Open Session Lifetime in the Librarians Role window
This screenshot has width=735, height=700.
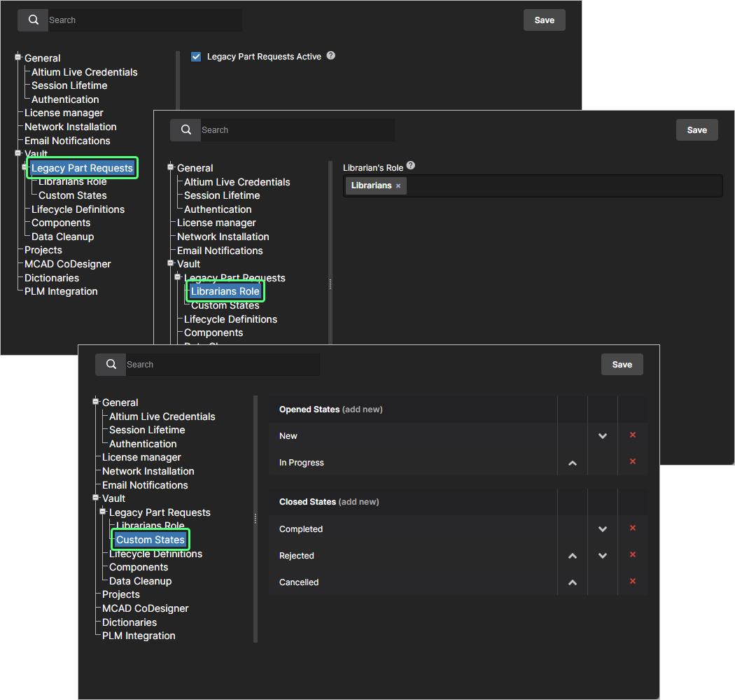point(222,195)
